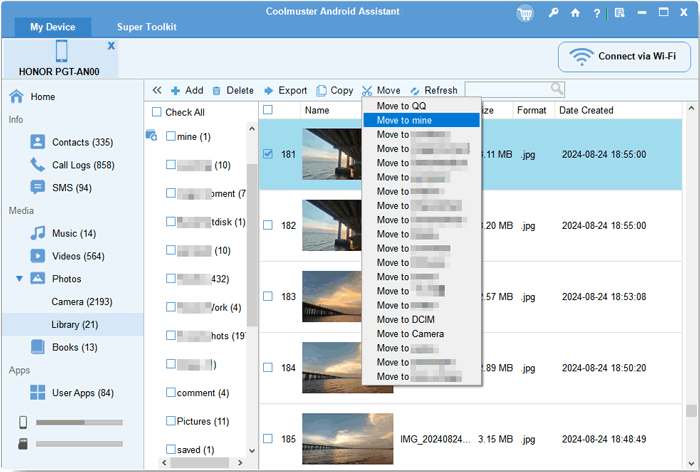Check the Pictures album checkbox
Image resolution: width=700 pixels, height=472 pixels.
[x=171, y=421]
